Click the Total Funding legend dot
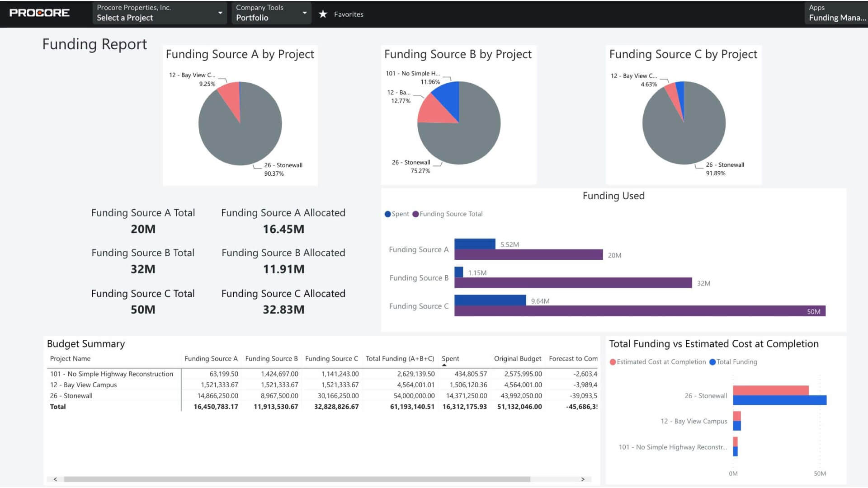 pos(712,362)
